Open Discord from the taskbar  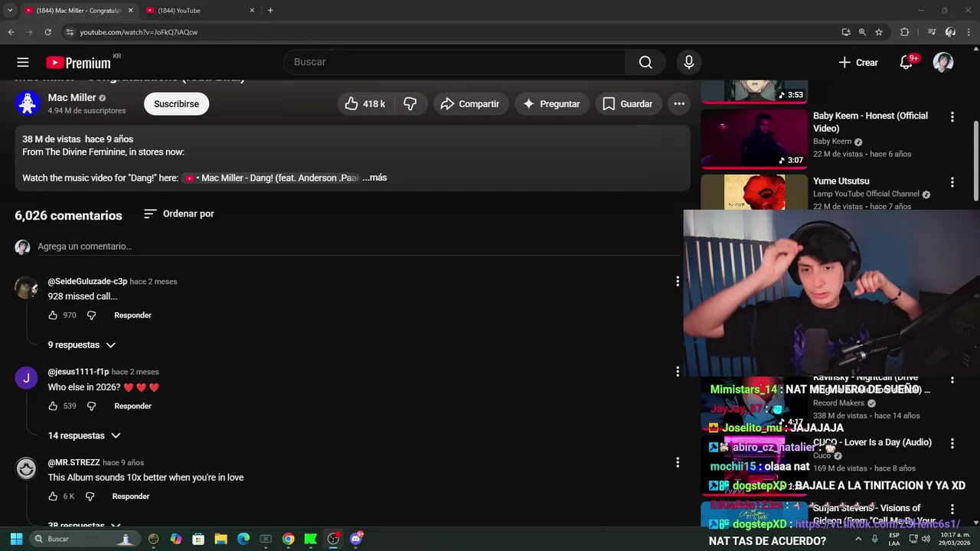click(x=355, y=539)
